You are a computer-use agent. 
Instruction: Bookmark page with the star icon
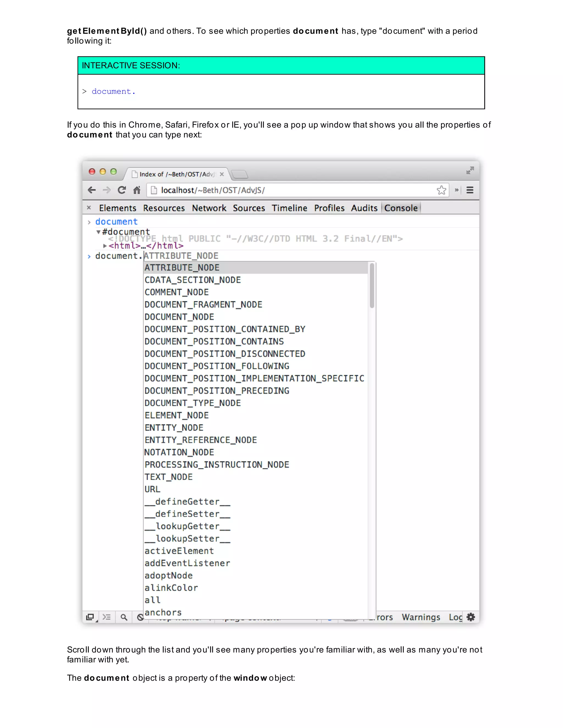(x=441, y=190)
